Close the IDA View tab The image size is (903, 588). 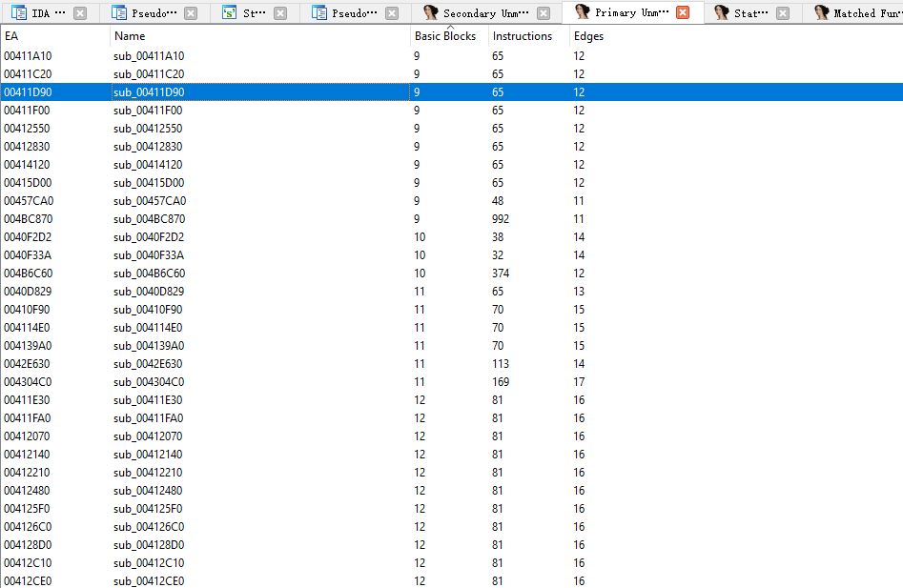click(80, 13)
